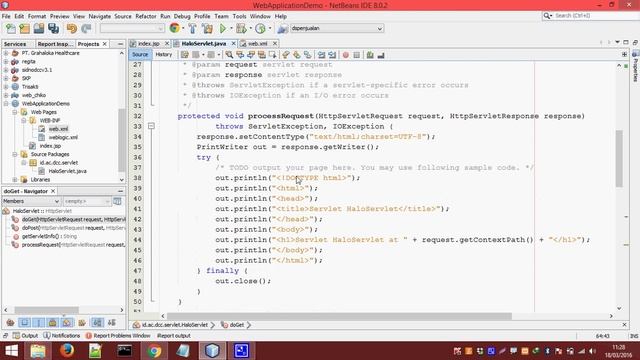Click the Start Macro Recording red circle icon

(x=346, y=55)
